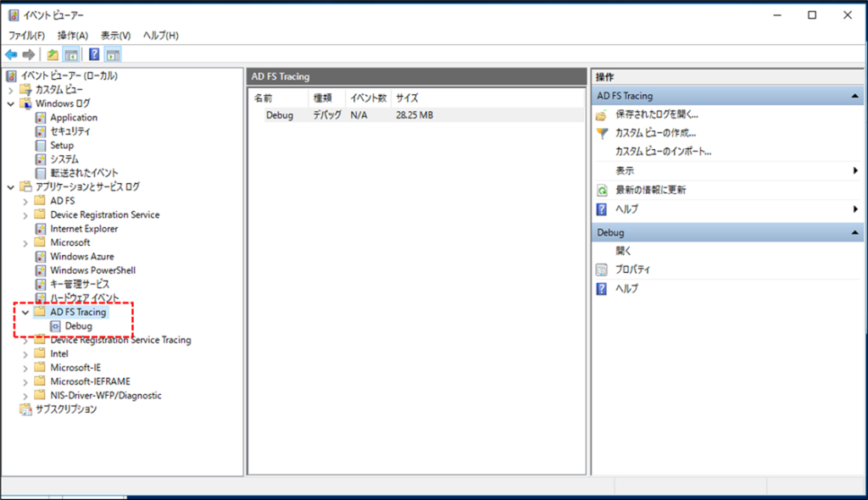Screen dimensions: 868x500
Task: Open the 表示(V) menu
Action: [x=115, y=36]
